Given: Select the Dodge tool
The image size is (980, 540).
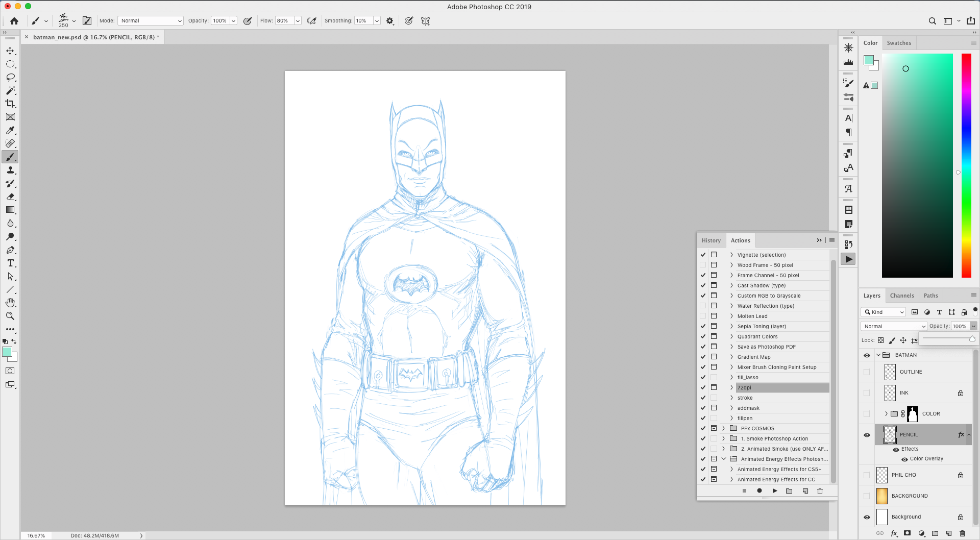Looking at the screenshot, I should tap(10, 236).
